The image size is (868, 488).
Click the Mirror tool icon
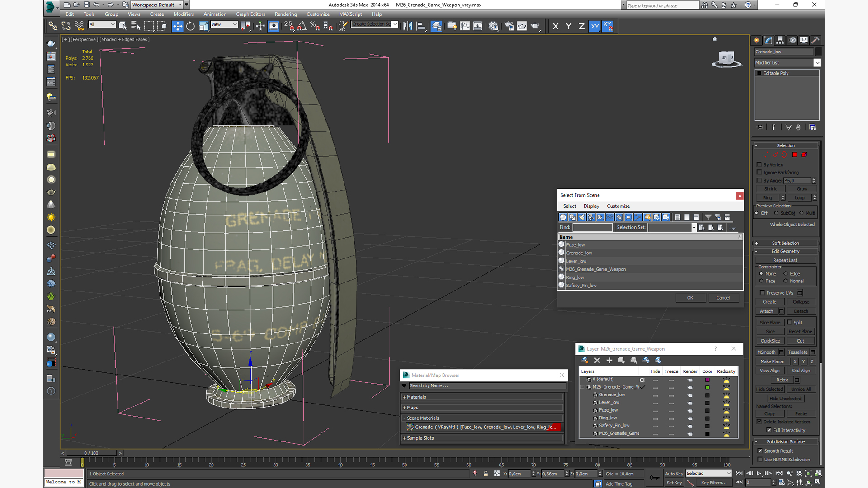408,26
